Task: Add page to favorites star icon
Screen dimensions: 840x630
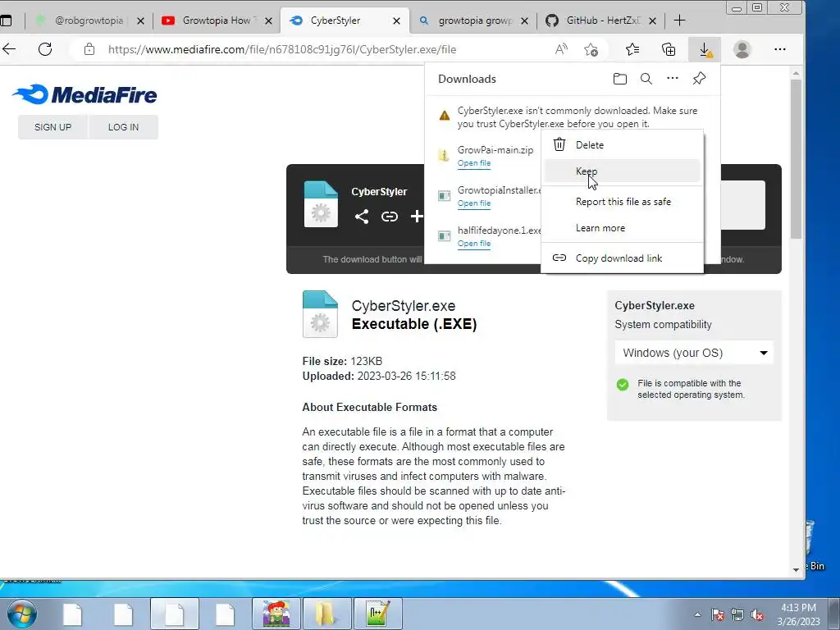Action: pyautogui.click(x=591, y=49)
